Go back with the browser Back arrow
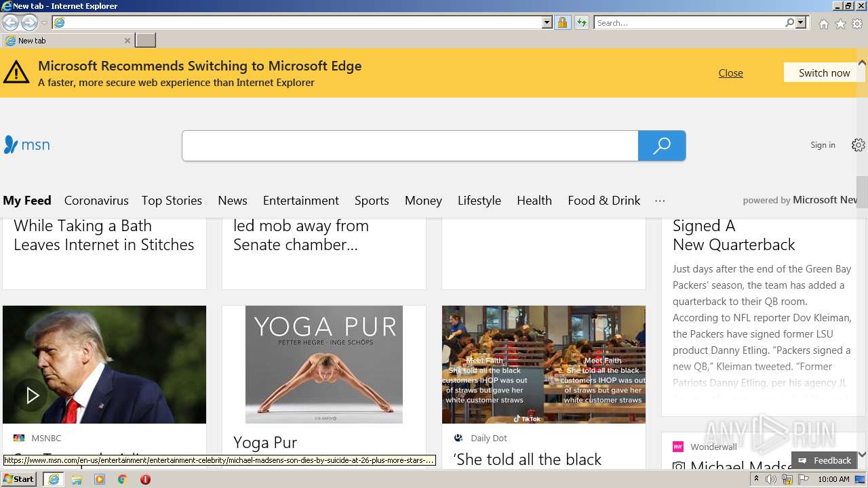Viewport: 868px width, 488px height. (x=10, y=22)
